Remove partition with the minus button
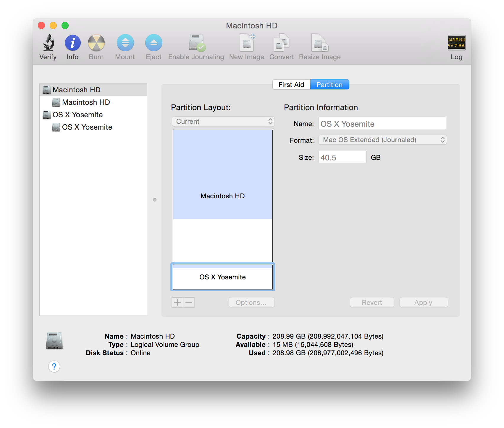Screen dimensions: 504x428 point(189,303)
